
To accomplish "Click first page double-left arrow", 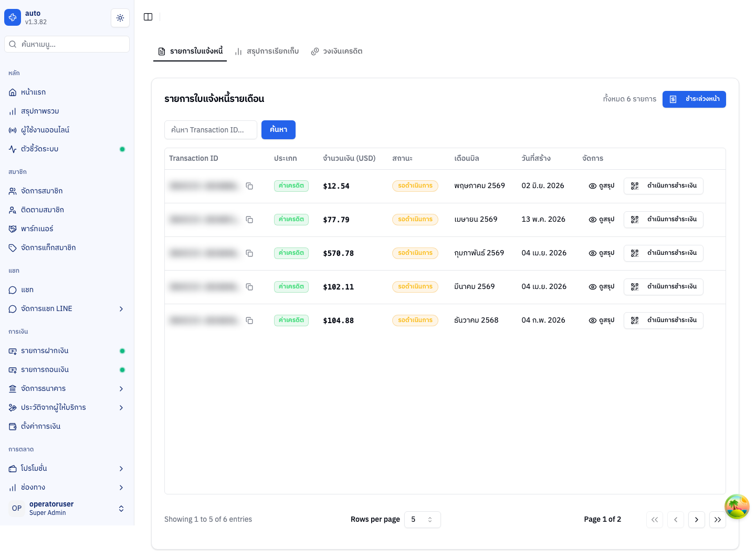I will 655,520.
